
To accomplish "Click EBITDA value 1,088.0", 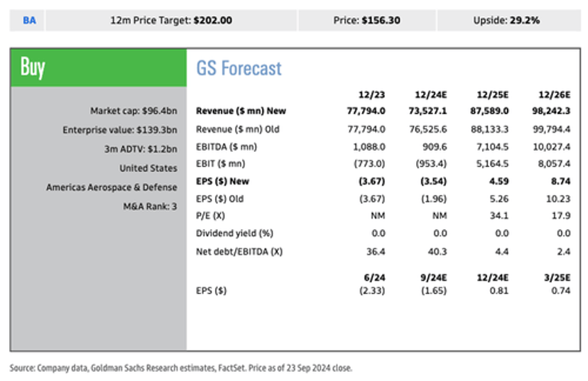I will point(369,146).
